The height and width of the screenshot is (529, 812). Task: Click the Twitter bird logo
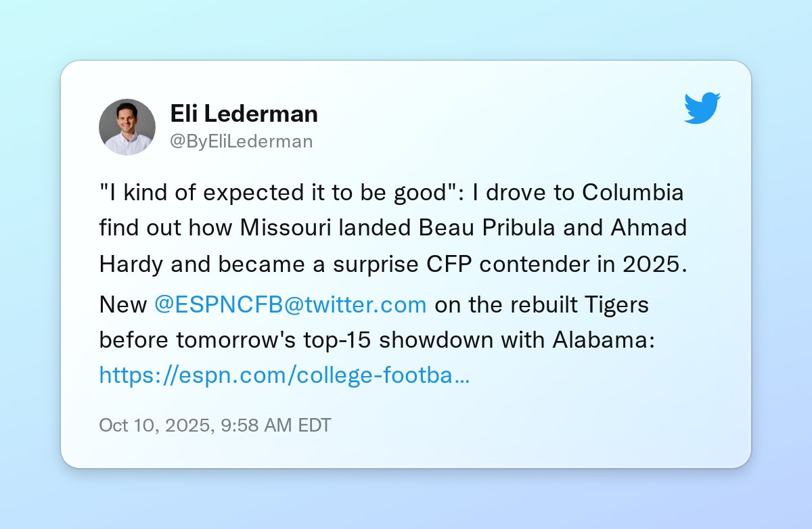(x=702, y=108)
